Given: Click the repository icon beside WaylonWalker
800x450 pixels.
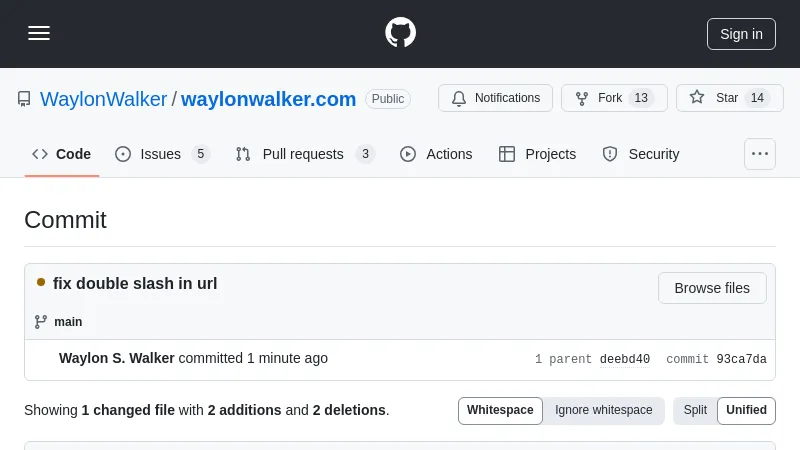Looking at the screenshot, I should 24,99.
